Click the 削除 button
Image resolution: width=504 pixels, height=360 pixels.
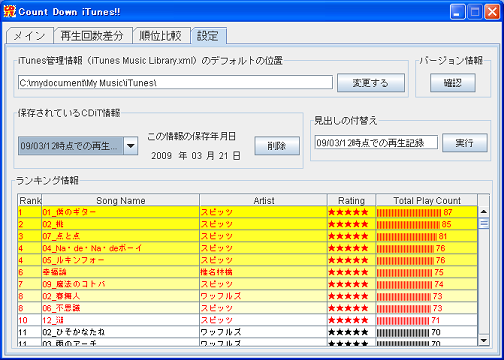tap(277, 146)
